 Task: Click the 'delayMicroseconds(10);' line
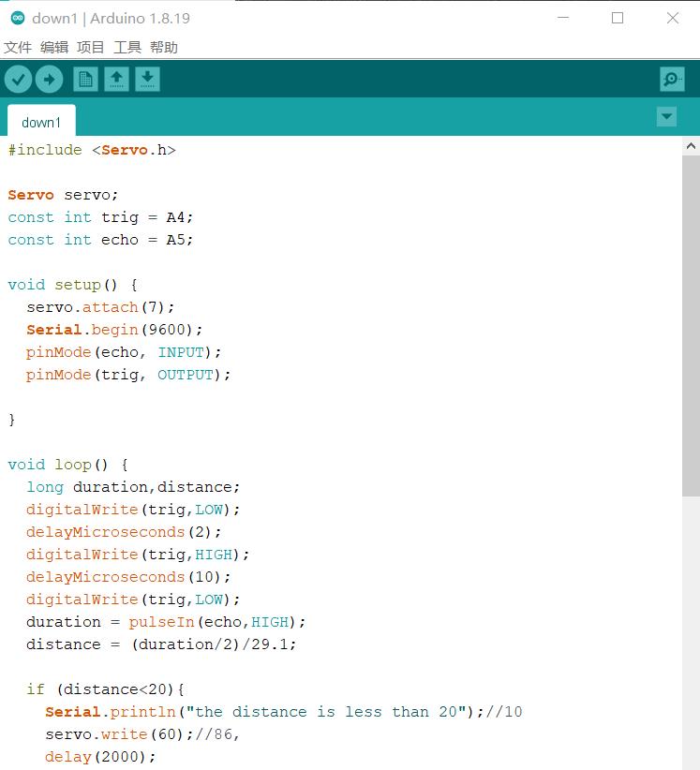(x=128, y=577)
